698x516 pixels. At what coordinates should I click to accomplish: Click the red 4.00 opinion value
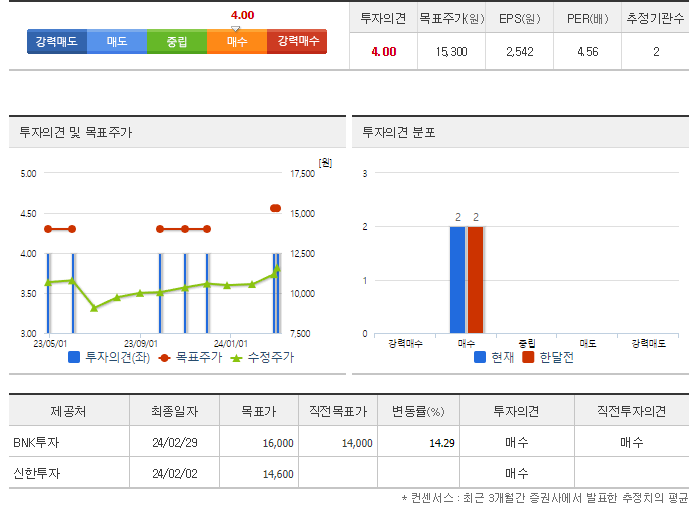pyautogui.click(x=384, y=52)
